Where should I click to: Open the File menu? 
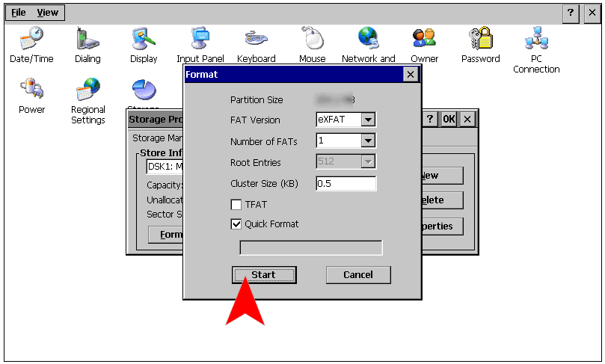click(x=18, y=13)
